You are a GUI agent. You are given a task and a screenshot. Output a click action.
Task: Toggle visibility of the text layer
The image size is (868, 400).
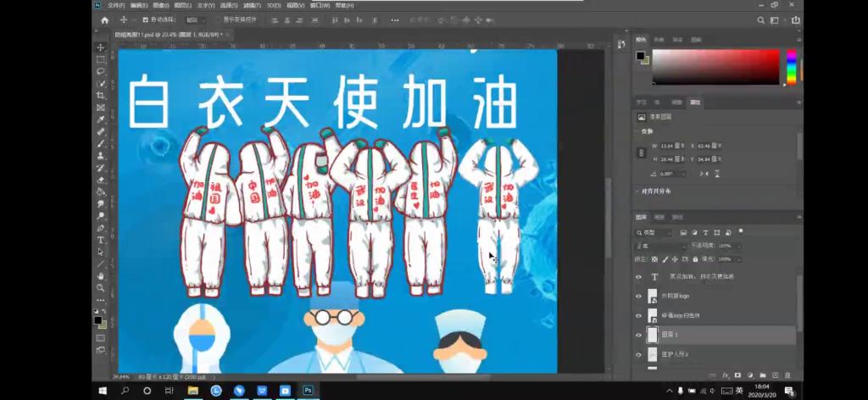(639, 277)
